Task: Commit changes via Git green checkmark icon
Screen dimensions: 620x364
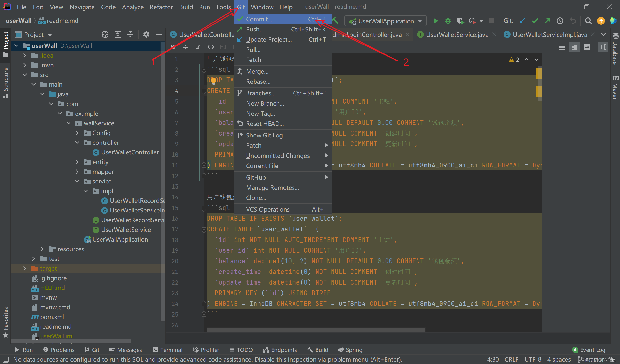Action: (x=535, y=21)
